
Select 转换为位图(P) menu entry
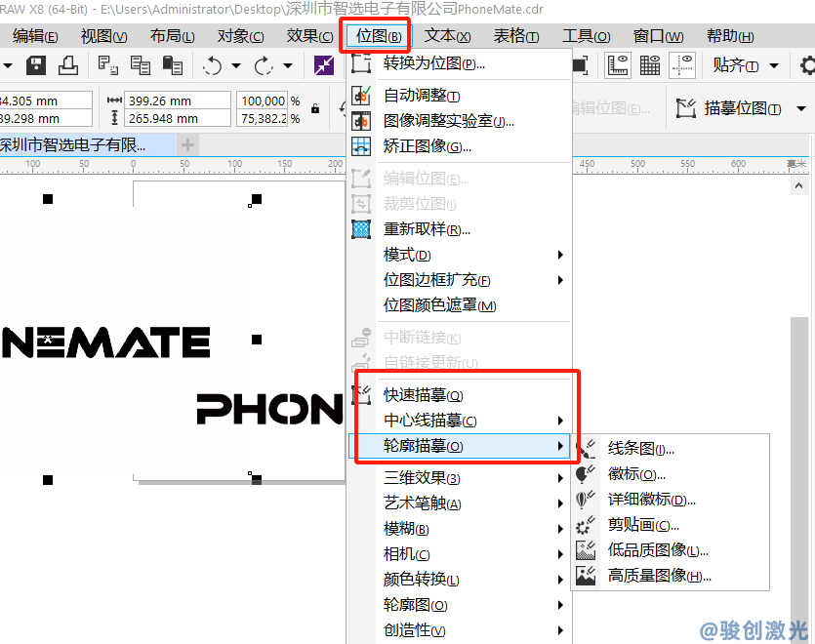tap(459, 63)
